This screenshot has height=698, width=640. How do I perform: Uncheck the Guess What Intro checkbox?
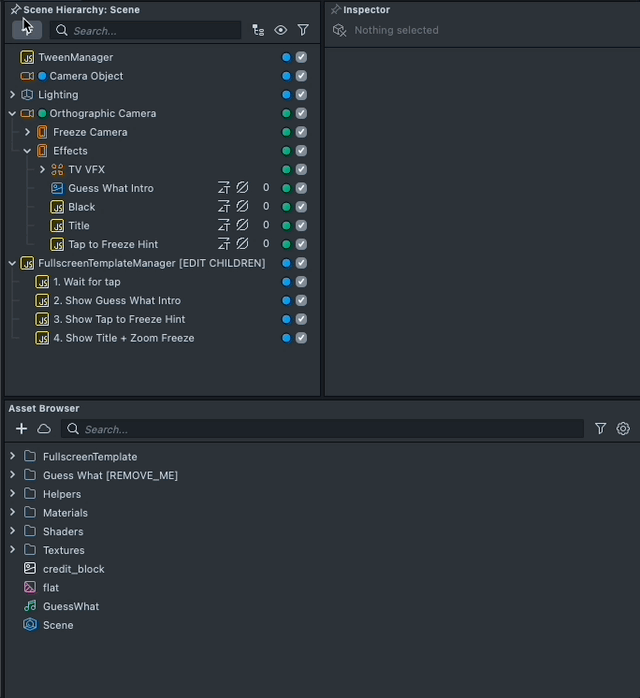pyautogui.click(x=301, y=188)
